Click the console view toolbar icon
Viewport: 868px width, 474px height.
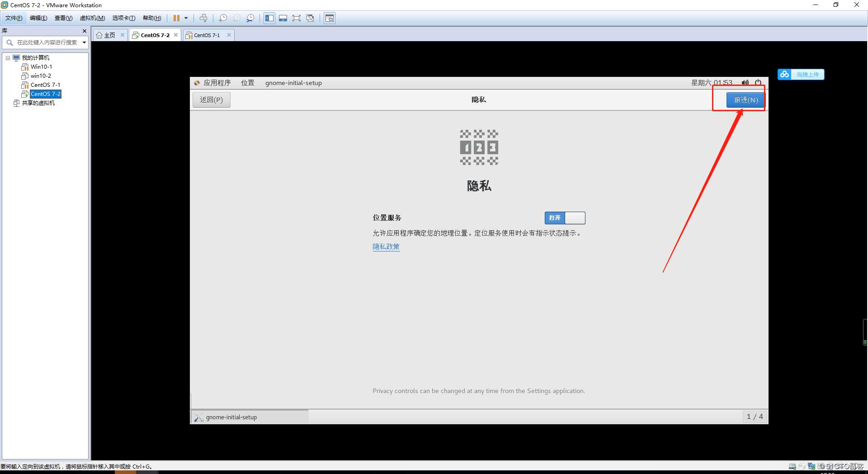330,18
